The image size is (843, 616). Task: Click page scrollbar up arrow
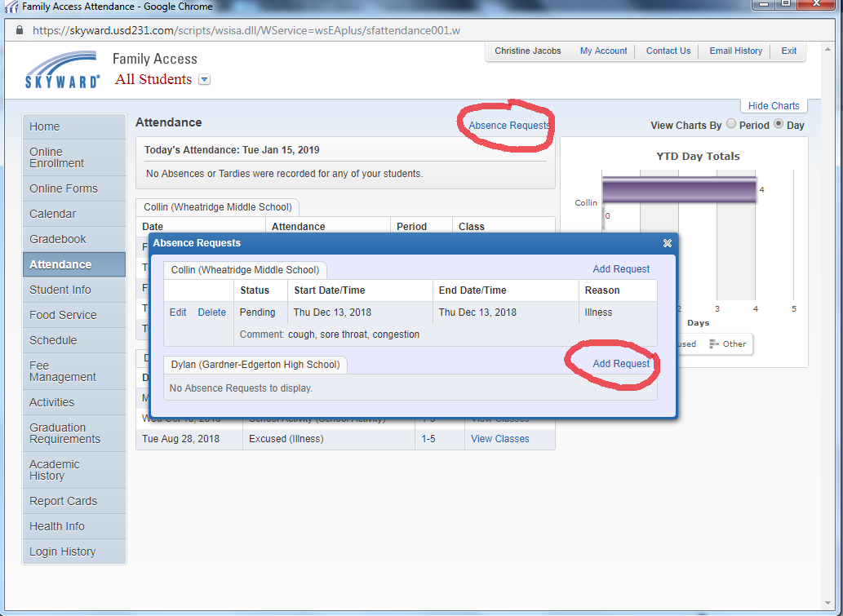827,50
